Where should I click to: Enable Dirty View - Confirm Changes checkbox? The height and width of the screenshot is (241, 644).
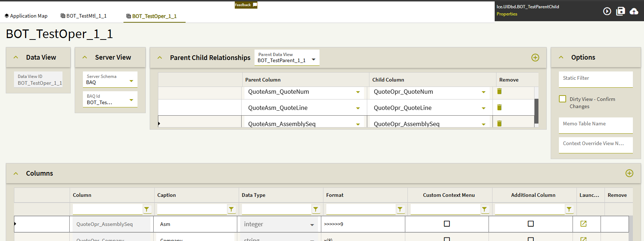tap(563, 99)
